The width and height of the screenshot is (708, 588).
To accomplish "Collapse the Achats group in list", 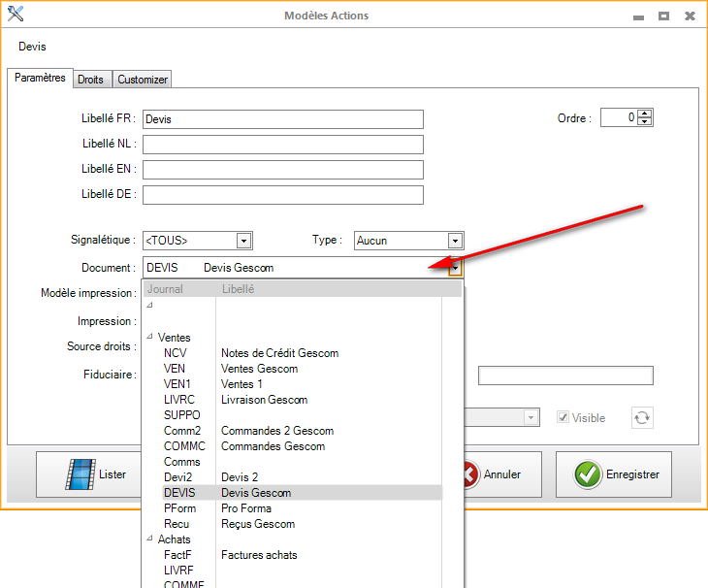I will coord(150,539).
